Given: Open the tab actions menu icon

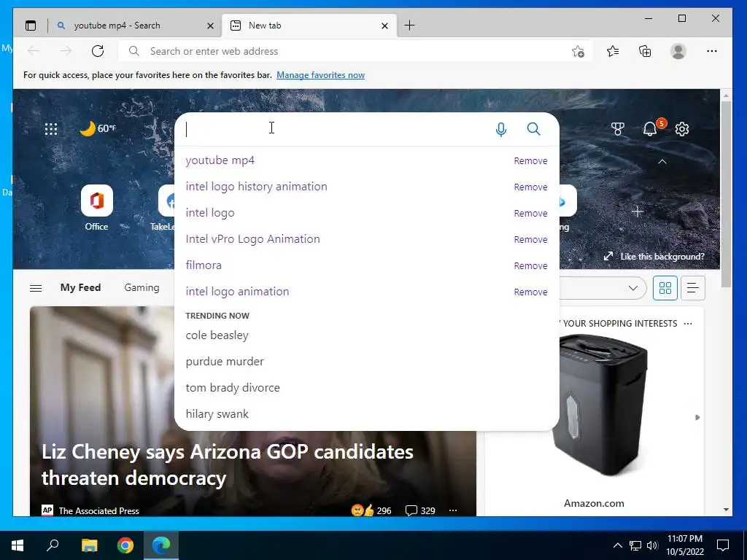Looking at the screenshot, I should coord(31,26).
